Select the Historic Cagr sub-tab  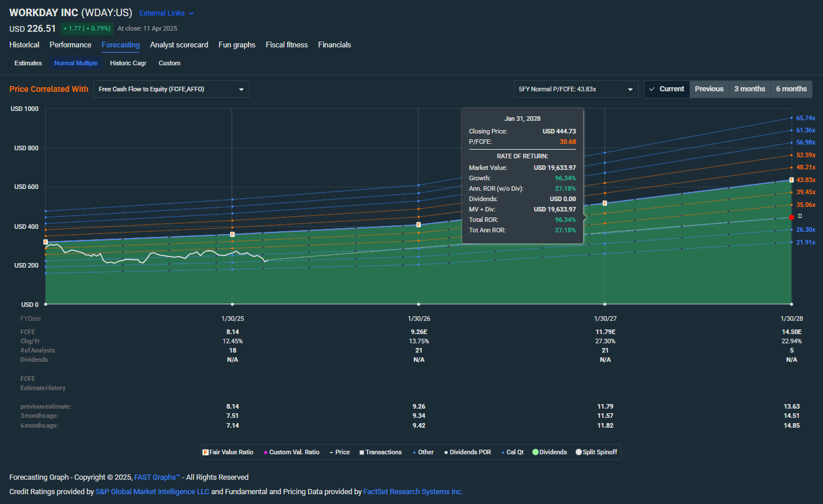coord(128,63)
